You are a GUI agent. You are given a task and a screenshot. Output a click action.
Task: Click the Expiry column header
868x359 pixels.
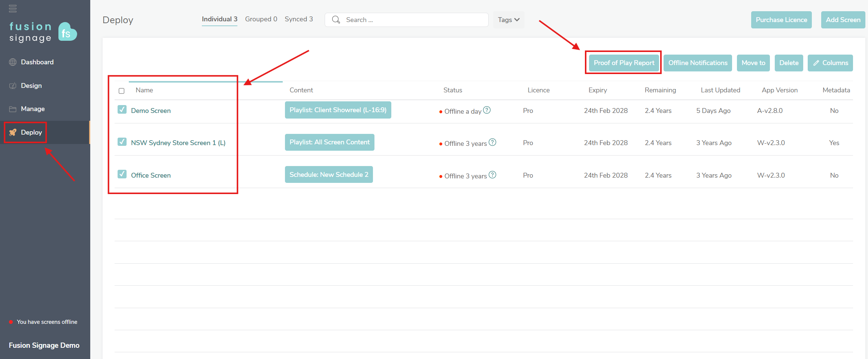[x=598, y=90]
